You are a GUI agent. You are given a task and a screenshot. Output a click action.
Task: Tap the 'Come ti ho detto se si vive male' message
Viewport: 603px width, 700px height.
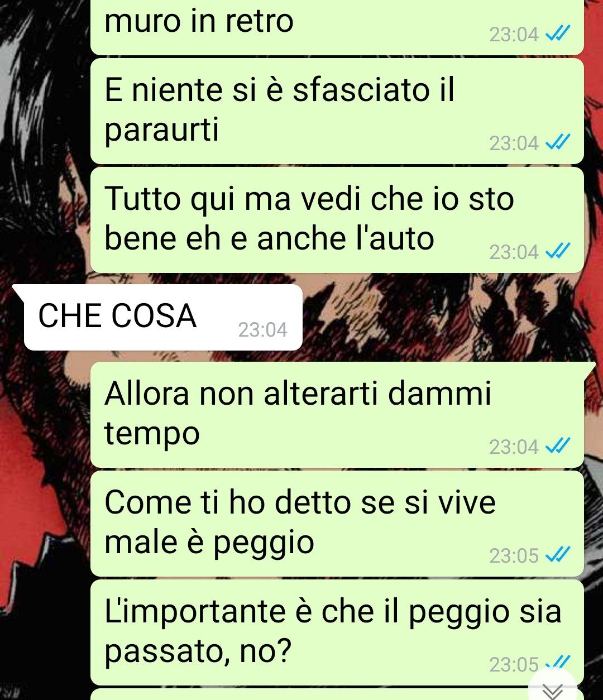tap(337, 523)
